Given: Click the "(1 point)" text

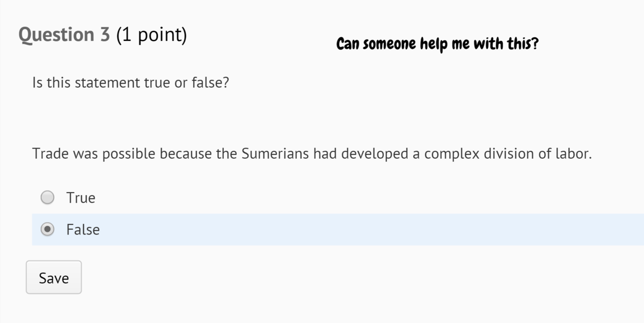Looking at the screenshot, I should pos(151,35).
